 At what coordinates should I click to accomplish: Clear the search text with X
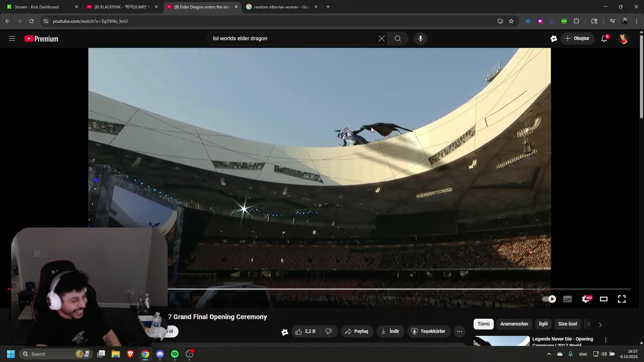point(381,39)
